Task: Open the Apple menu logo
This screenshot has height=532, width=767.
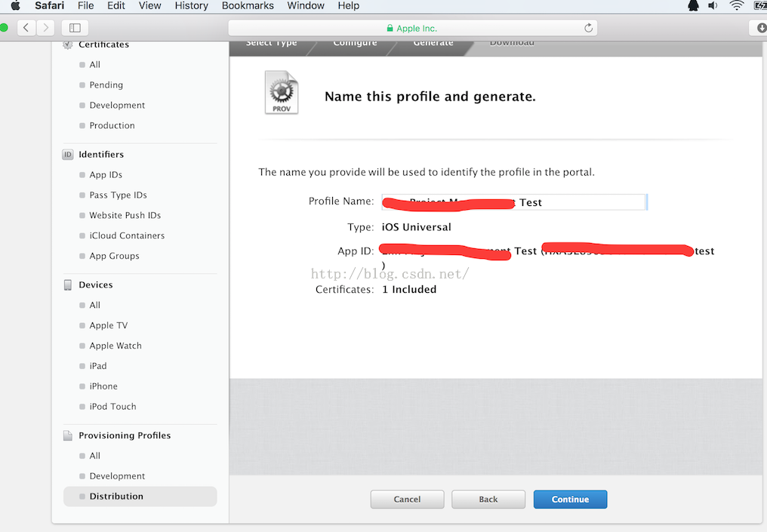Action: 16,6
